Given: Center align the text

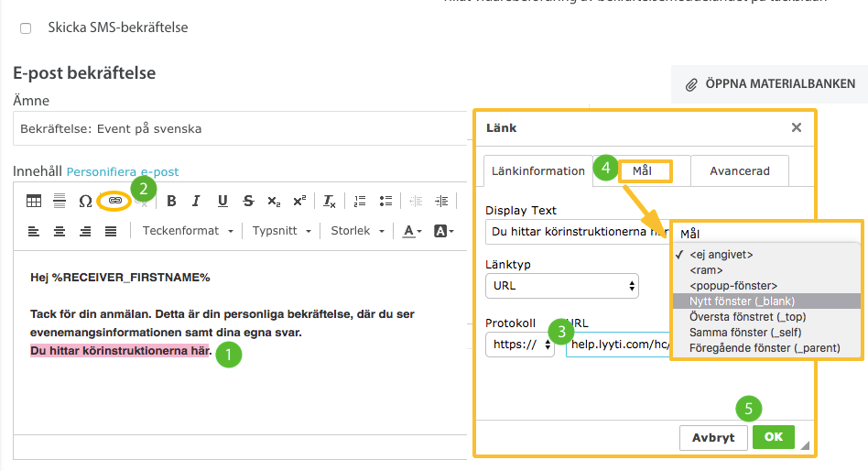Looking at the screenshot, I should 60,231.
